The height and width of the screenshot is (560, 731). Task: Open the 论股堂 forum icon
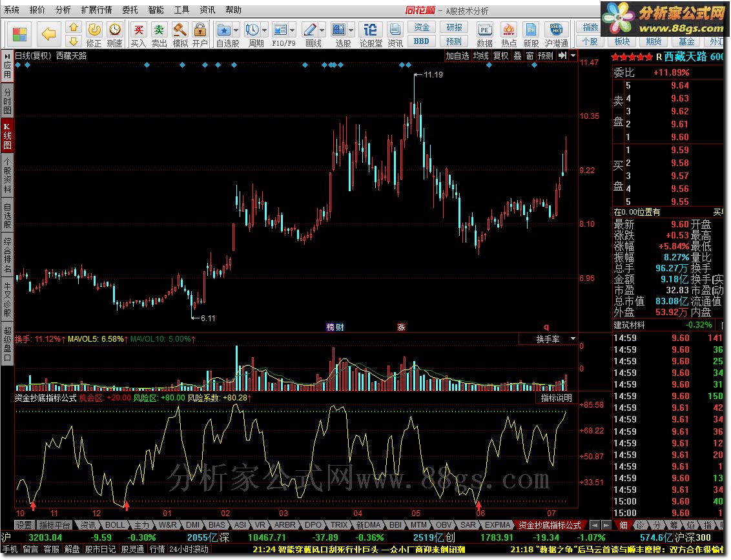click(x=371, y=34)
